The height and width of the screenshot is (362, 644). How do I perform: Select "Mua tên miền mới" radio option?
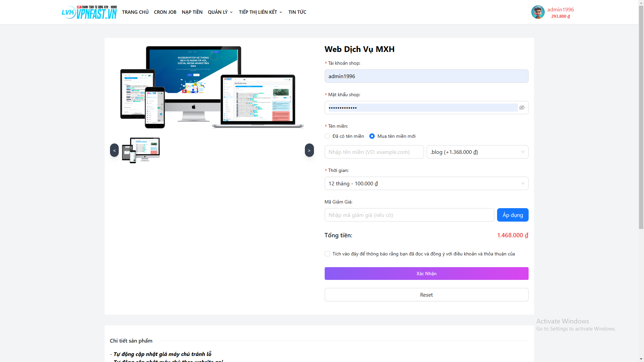pos(372,136)
